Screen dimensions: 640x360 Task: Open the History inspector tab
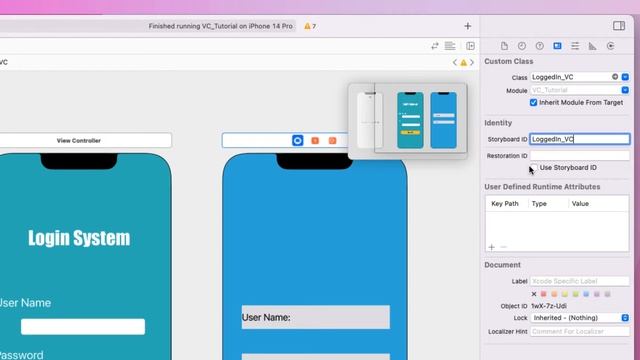[522, 46]
